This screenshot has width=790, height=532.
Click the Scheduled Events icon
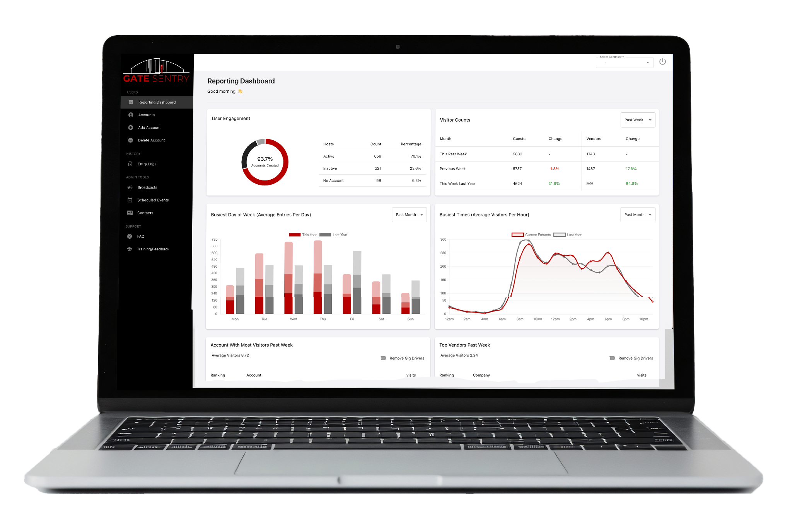131,199
